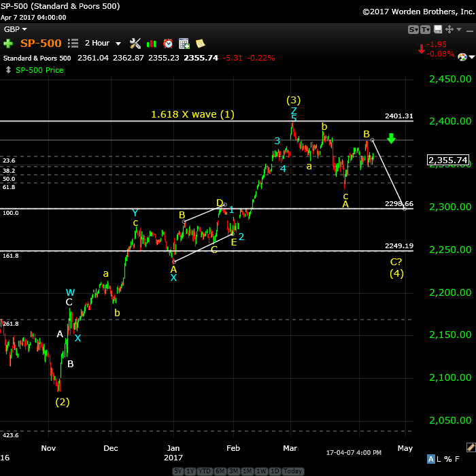Open chart settings wrench and screwdriver icon
Image resolution: width=476 pixels, height=476 pixels.
pyautogui.click(x=135, y=44)
